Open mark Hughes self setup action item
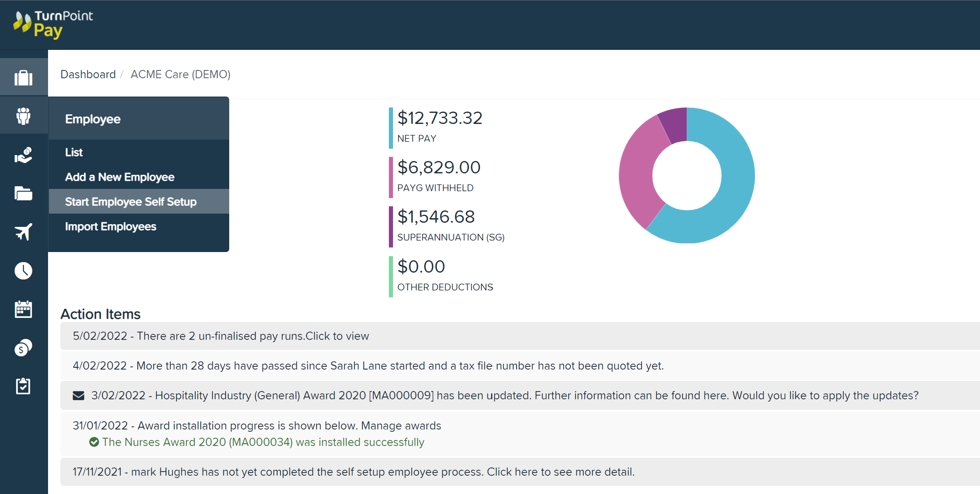Screen dimensions: 980x494 click(x=520, y=472)
